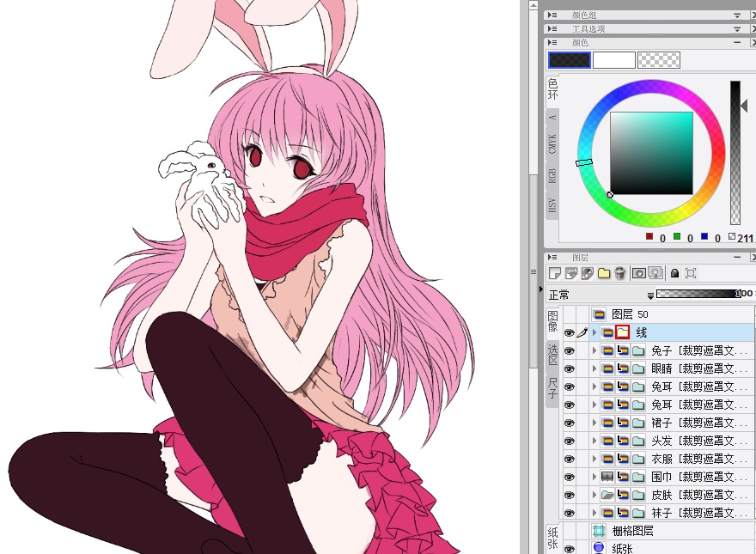The width and height of the screenshot is (756, 554).
Task: Open the 选区 tab in the Layers panel
Action: point(552,355)
